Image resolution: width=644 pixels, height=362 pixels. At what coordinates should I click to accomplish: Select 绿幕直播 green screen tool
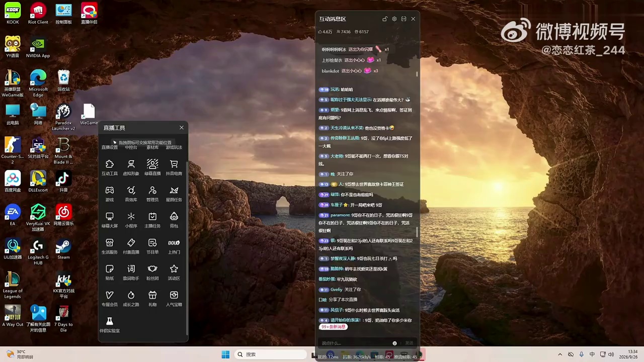point(152,167)
